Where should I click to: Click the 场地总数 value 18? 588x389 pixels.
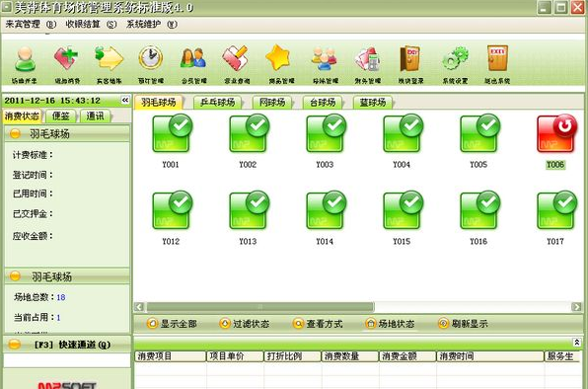[61, 297]
